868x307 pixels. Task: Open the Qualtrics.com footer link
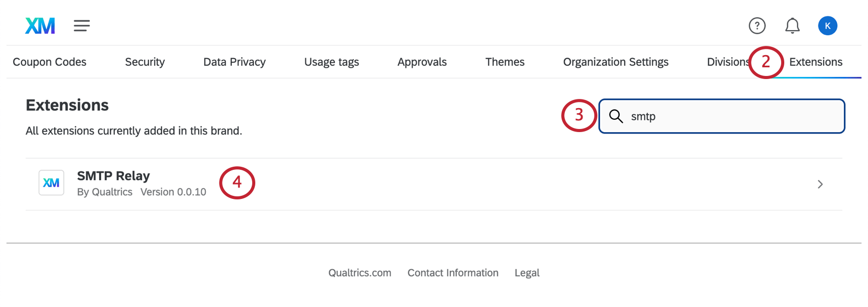(x=359, y=273)
